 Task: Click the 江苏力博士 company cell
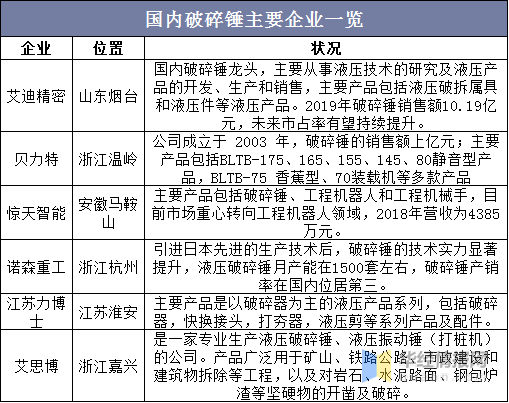(36, 312)
